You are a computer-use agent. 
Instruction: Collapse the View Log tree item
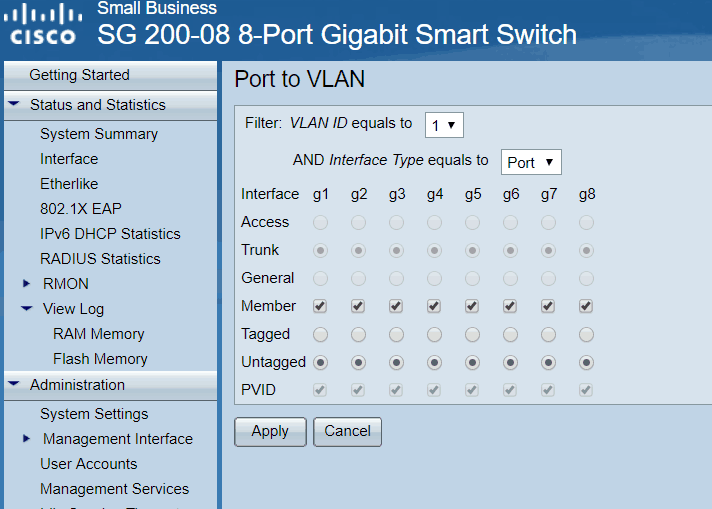(x=27, y=309)
